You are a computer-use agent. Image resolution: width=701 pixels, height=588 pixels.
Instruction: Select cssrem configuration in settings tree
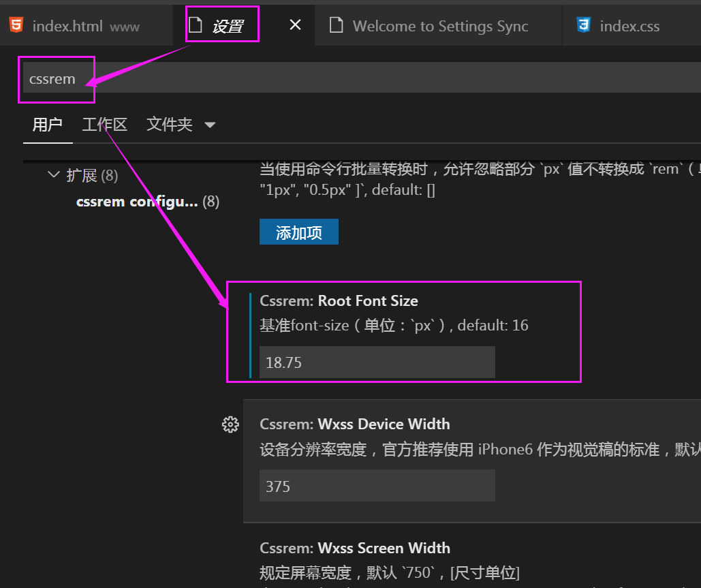(x=148, y=202)
